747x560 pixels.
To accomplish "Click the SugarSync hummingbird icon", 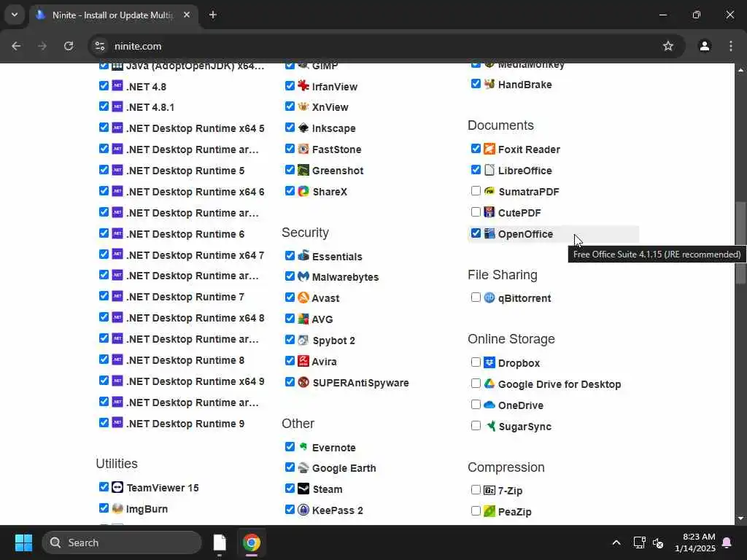I will 489,426.
